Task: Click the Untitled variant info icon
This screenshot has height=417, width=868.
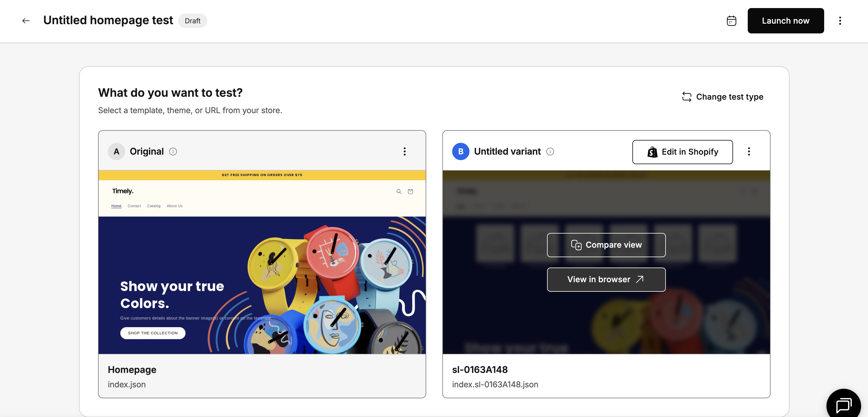Action: tap(550, 152)
